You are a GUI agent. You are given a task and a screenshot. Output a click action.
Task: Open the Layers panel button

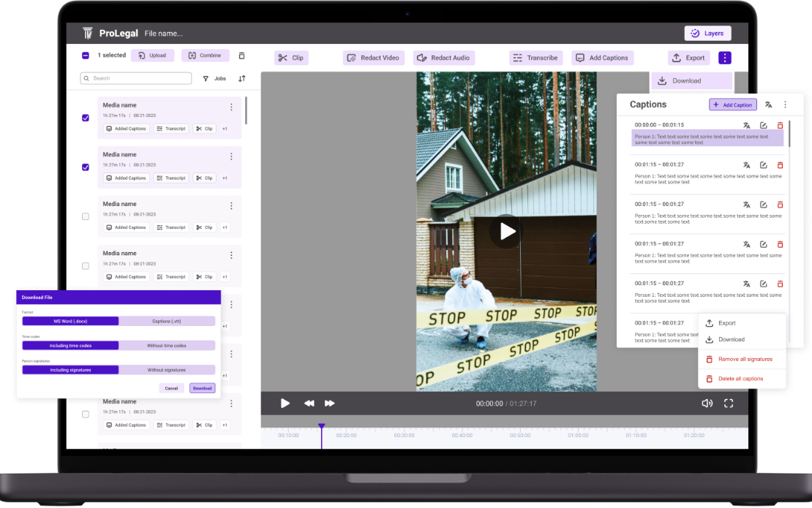point(707,33)
